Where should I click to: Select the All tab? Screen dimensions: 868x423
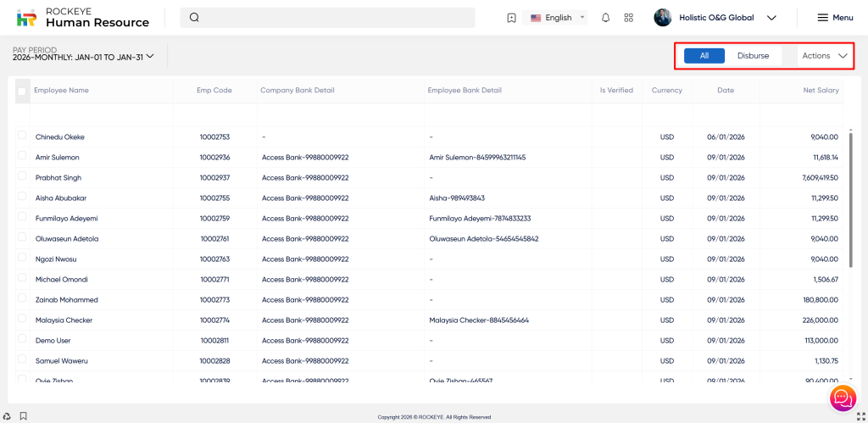pyautogui.click(x=704, y=56)
